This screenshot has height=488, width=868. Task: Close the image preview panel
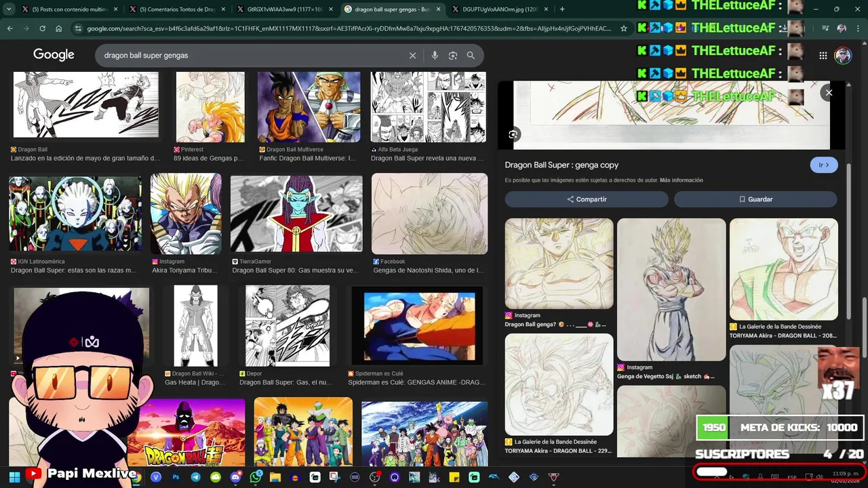(x=829, y=93)
